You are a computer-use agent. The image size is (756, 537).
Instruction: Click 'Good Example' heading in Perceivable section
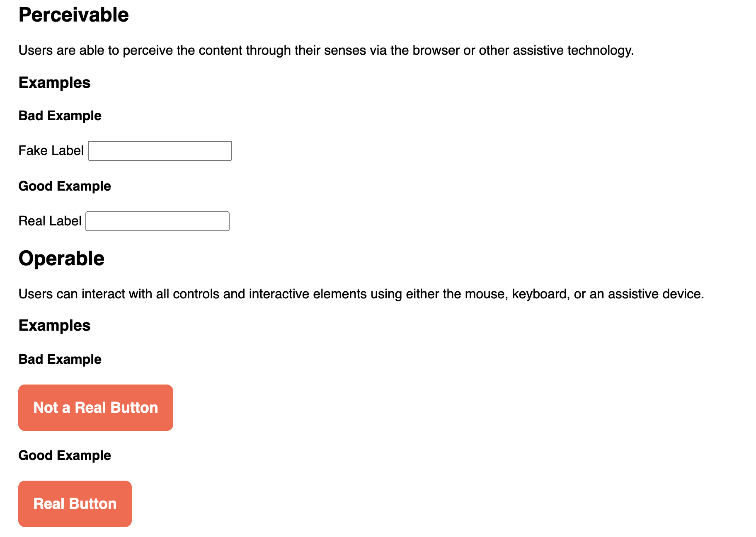click(65, 186)
